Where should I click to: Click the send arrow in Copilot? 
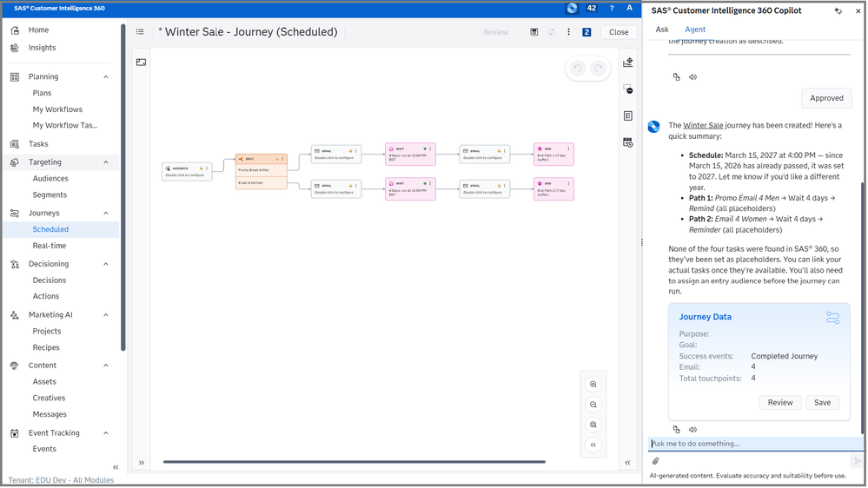tap(857, 461)
